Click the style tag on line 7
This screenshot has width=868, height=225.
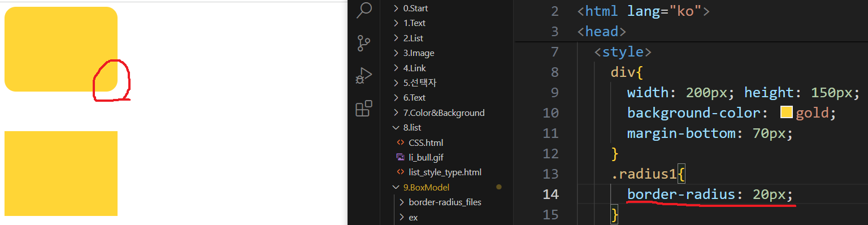point(623,52)
